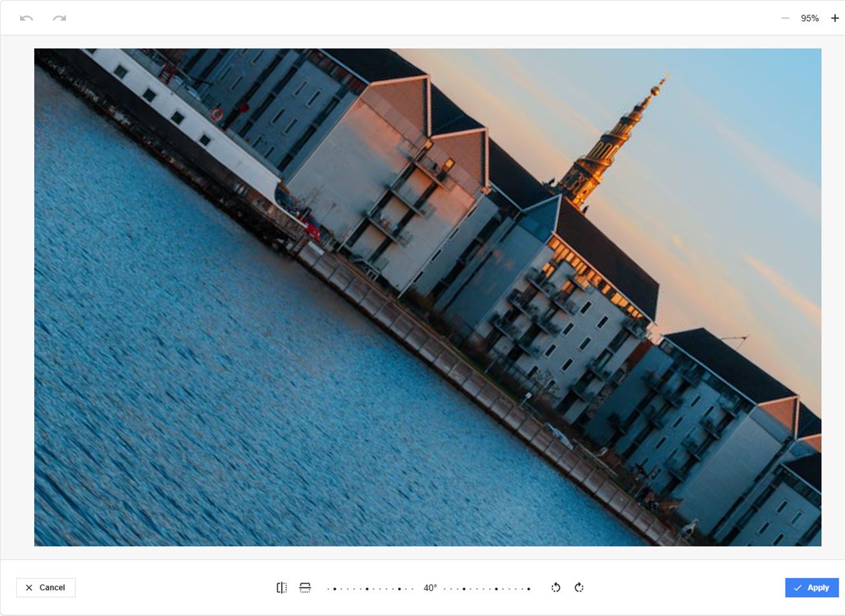Flip the image horizontally
845x616 pixels.
pos(282,588)
